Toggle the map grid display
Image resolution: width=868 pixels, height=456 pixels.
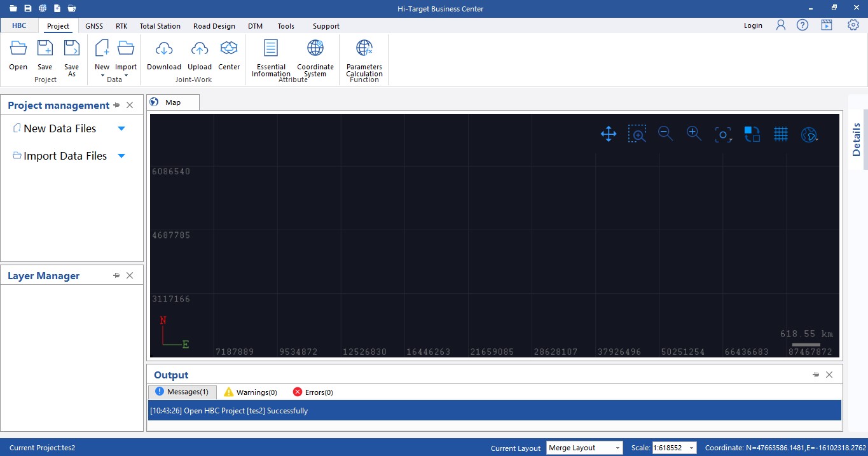[781, 134]
